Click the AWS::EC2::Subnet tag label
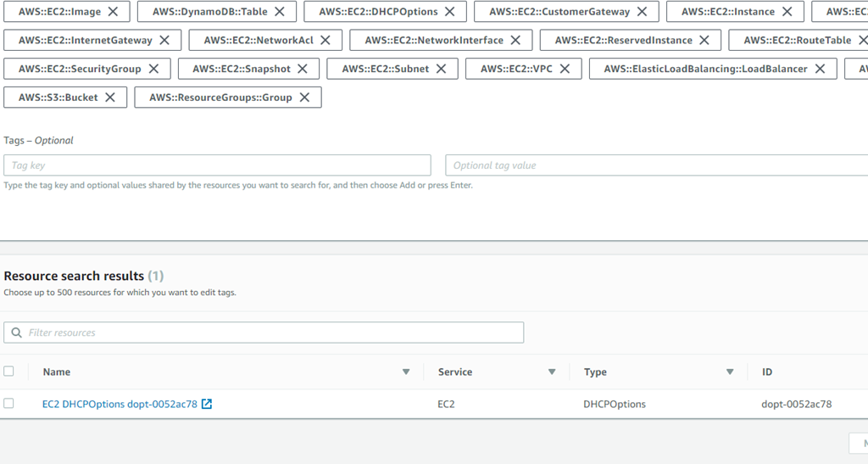 click(386, 69)
